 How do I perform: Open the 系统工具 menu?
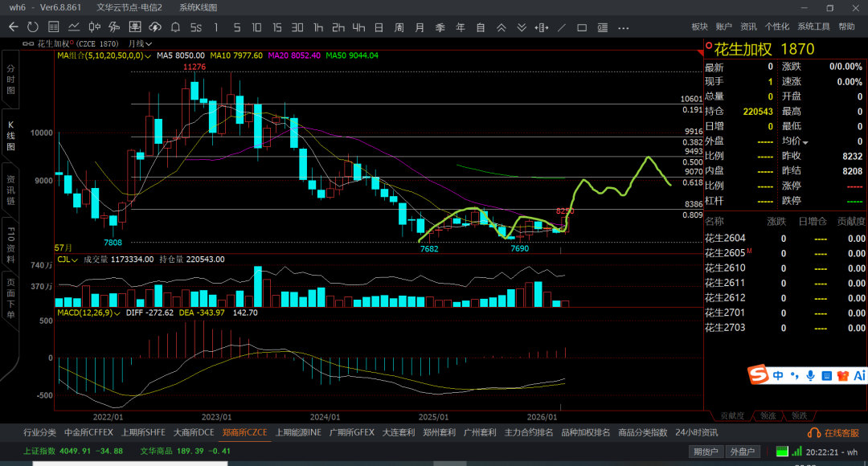pos(813,27)
